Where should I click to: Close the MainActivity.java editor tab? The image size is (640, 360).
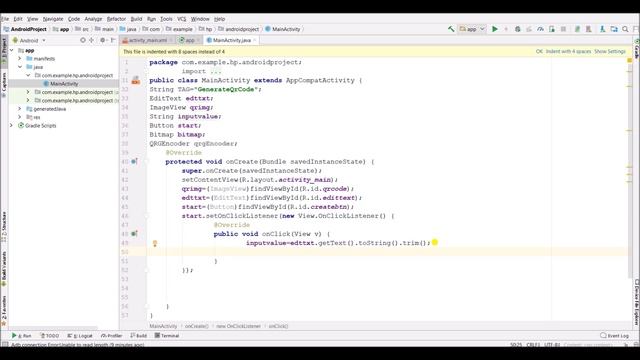tap(255, 40)
